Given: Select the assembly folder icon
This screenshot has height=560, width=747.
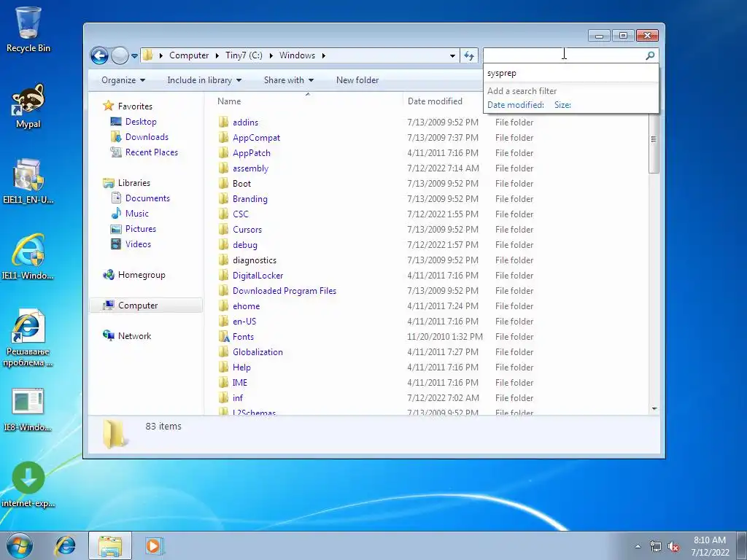Looking at the screenshot, I should 223,168.
